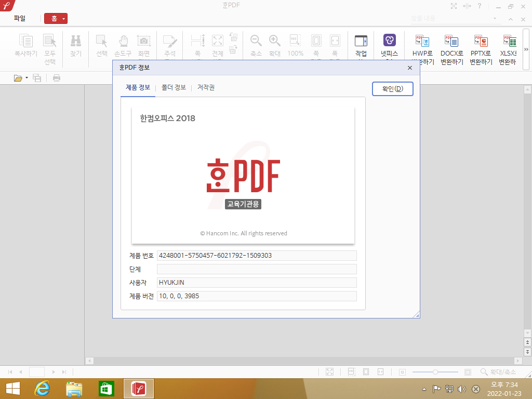The height and width of the screenshot is (399, 532).
Task: Switch to the 저작권 tab
Action: click(206, 87)
